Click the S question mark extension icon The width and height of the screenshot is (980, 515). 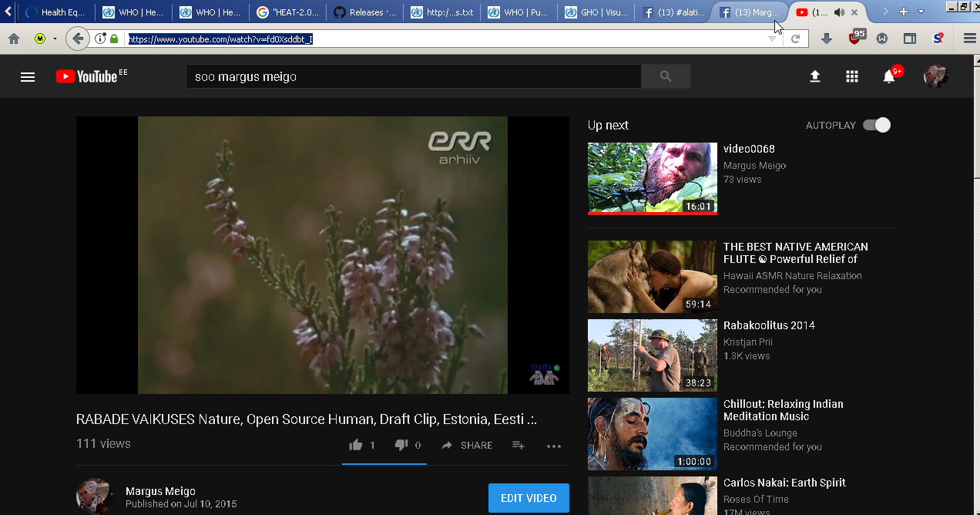(938, 39)
